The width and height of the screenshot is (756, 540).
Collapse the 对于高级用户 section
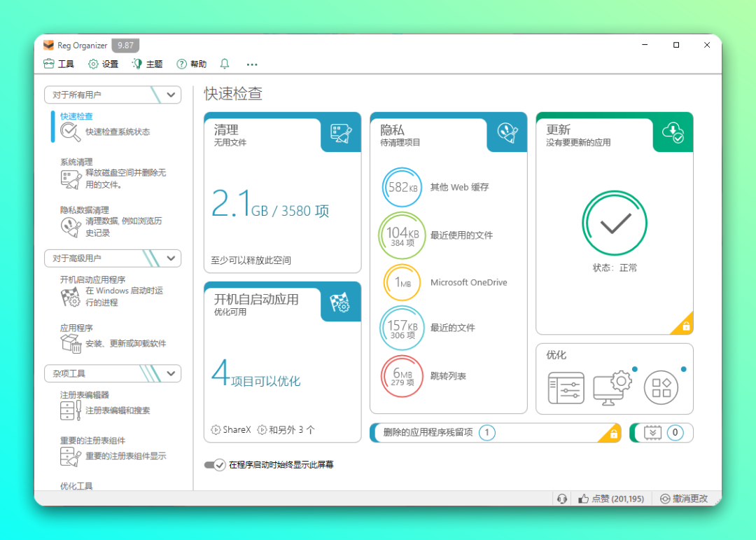171,258
